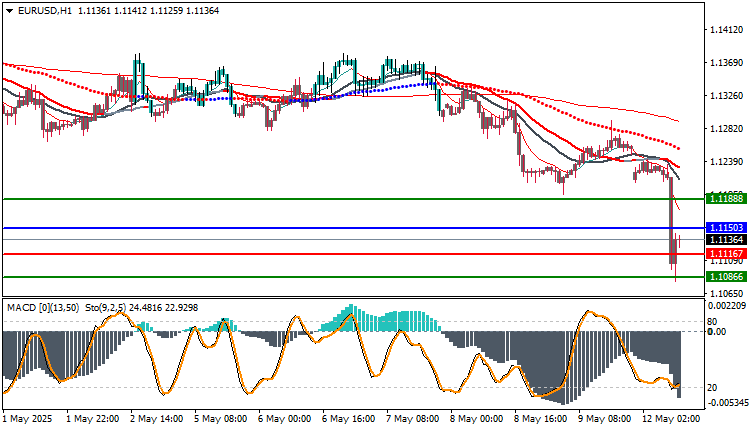
Task: Click the 6 May 00:00 time label
Action: click(285, 419)
